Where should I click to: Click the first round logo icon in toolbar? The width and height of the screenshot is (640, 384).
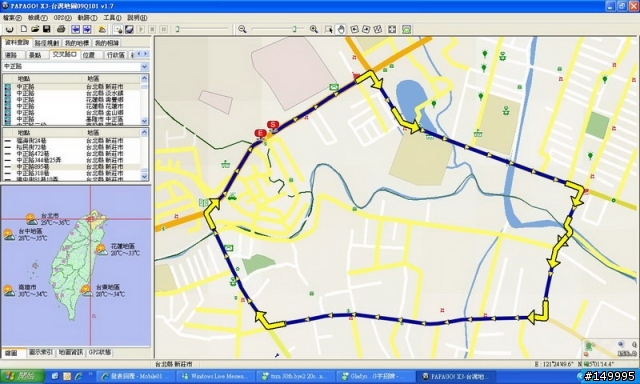(x=10, y=29)
